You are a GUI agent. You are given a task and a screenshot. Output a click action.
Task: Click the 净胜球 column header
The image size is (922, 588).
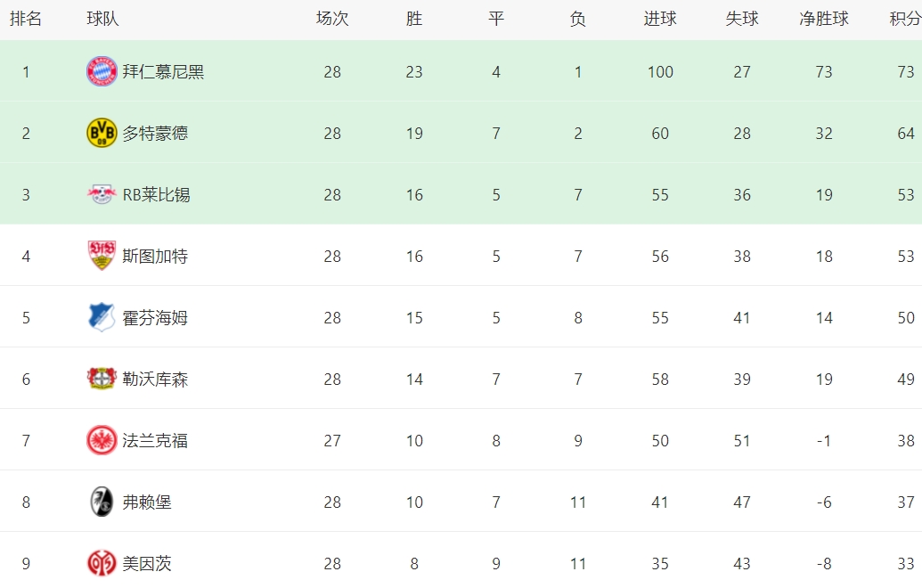click(823, 19)
